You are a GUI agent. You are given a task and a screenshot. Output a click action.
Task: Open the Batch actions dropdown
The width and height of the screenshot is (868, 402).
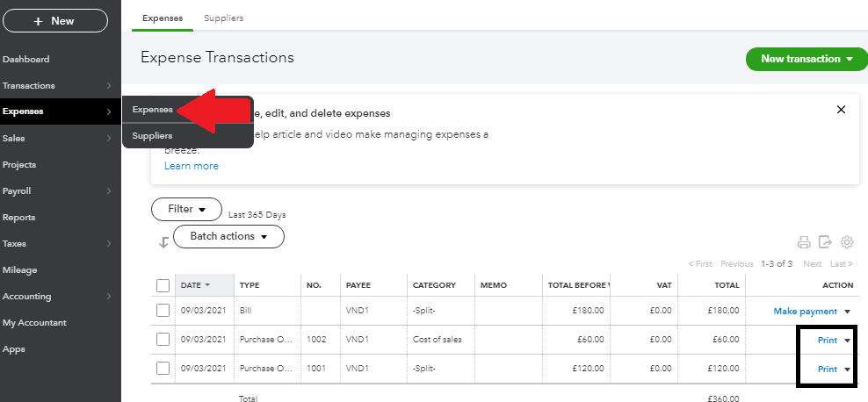[228, 236]
